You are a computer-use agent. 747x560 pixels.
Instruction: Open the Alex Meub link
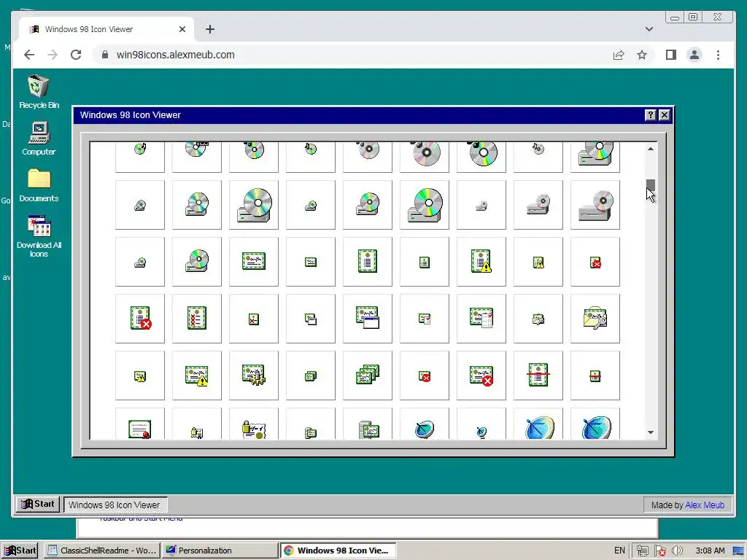point(705,505)
